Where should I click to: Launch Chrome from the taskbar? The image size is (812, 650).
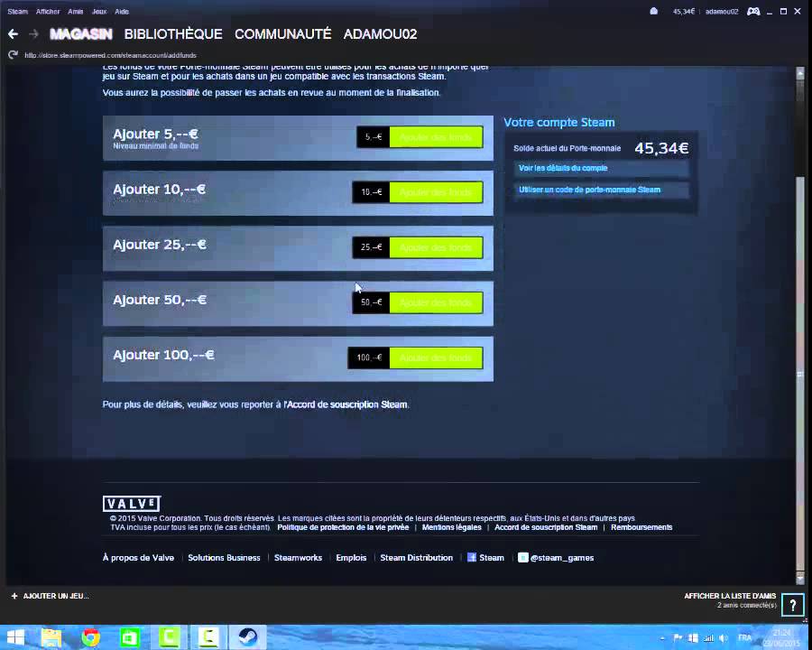click(x=90, y=637)
